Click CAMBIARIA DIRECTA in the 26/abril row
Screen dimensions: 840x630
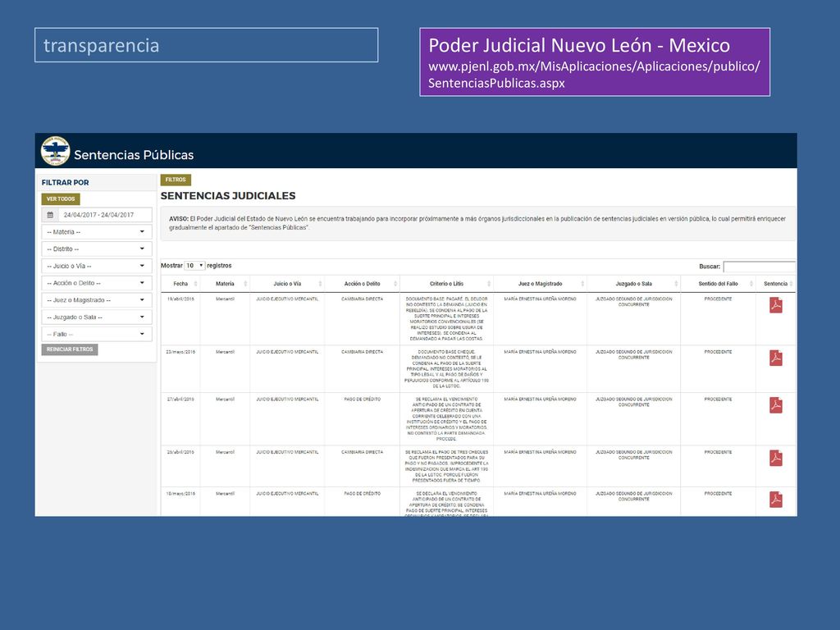point(362,452)
